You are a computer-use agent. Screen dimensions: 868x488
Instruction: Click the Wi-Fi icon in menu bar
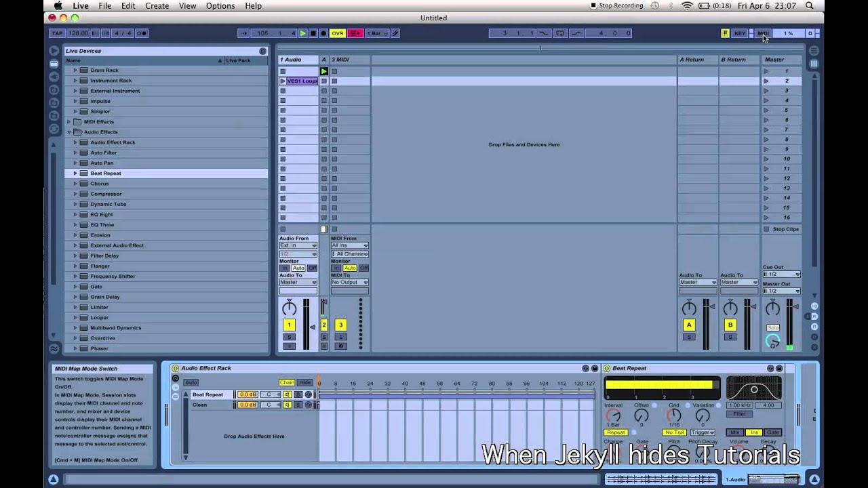coord(687,5)
